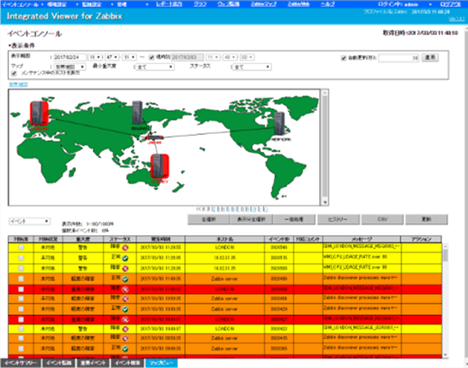The image size is (468, 368).
Task: Open the minimum severity dropdown
Action: pos(155,67)
